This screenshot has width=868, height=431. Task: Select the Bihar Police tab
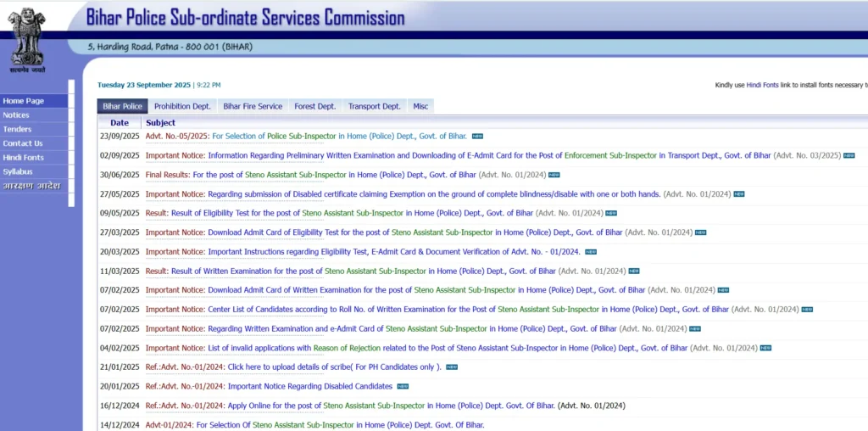(x=122, y=106)
